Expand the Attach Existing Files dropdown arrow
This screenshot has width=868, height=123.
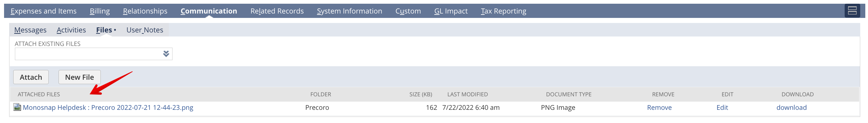[x=166, y=54]
